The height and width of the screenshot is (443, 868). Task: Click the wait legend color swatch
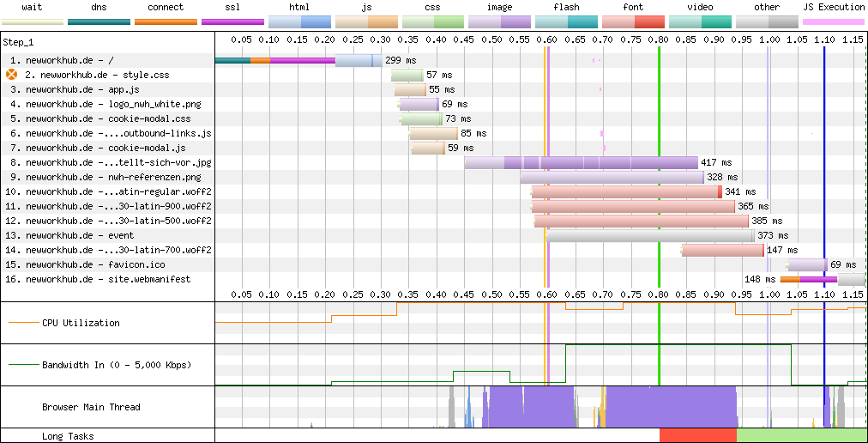point(32,21)
